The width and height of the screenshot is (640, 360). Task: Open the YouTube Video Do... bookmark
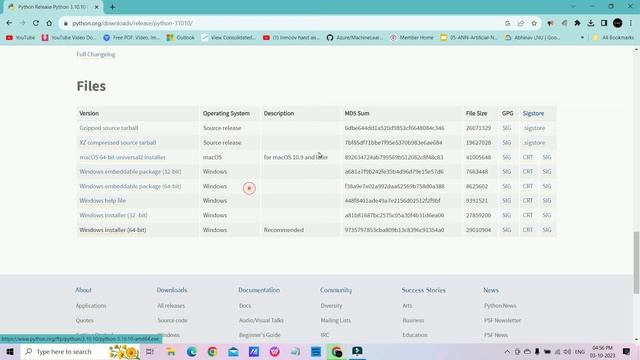[x=69, y=38]
